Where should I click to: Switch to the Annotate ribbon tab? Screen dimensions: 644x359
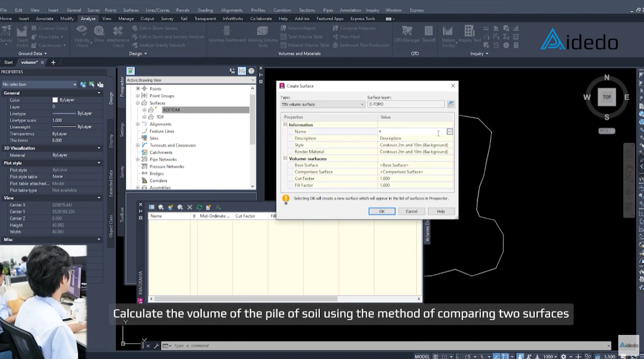tap(45, 18)
